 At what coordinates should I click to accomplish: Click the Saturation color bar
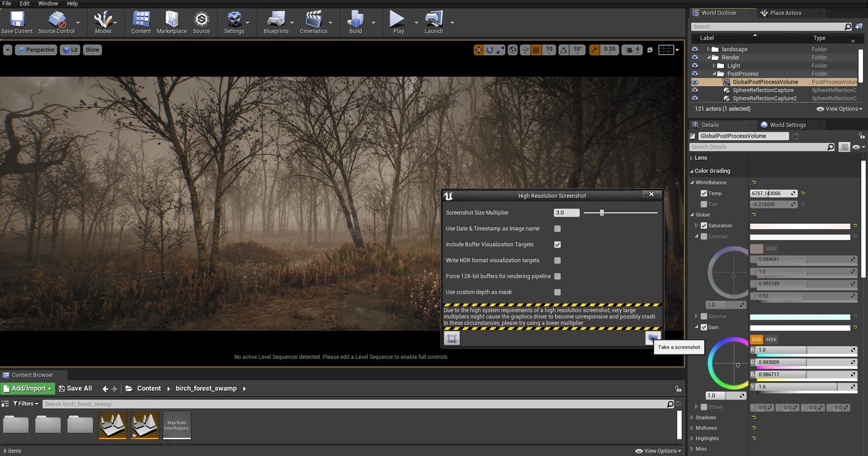(800, 226)
